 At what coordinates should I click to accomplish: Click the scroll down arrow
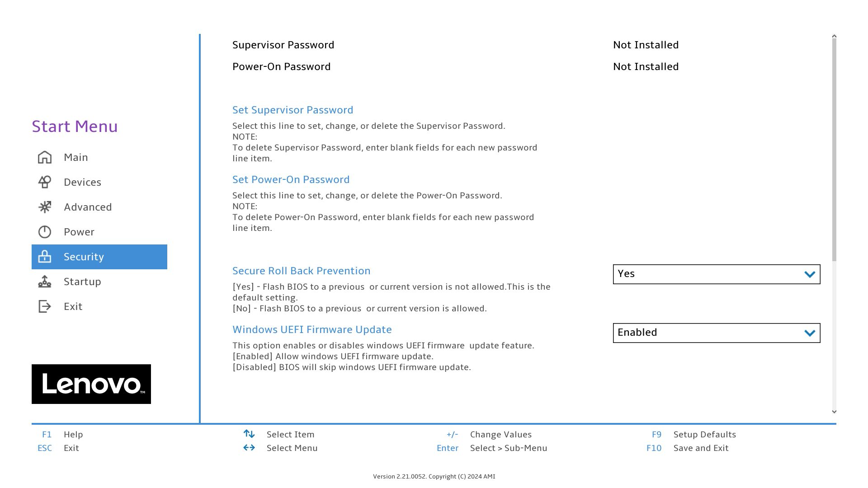point(834,412)
